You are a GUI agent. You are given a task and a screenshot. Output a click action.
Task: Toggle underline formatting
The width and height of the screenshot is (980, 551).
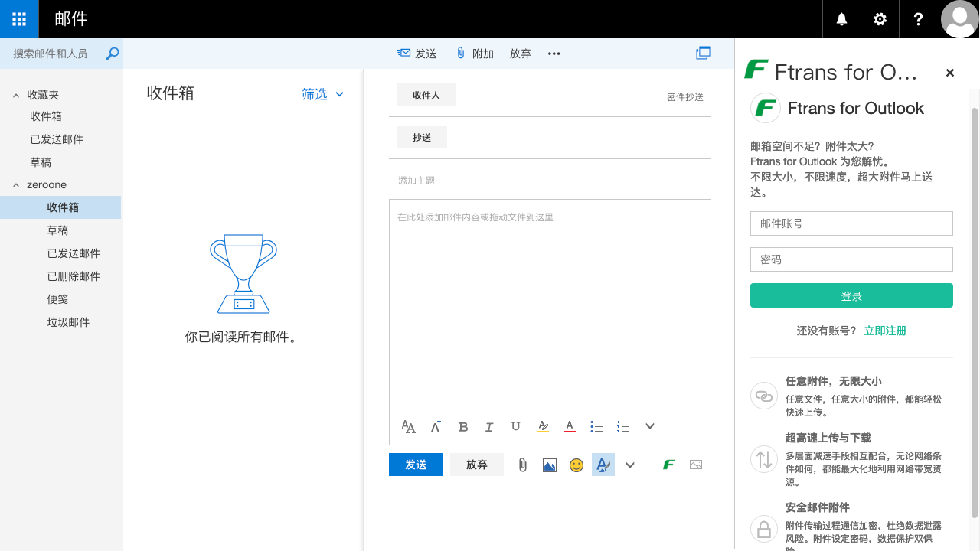(x=515, y=426)
